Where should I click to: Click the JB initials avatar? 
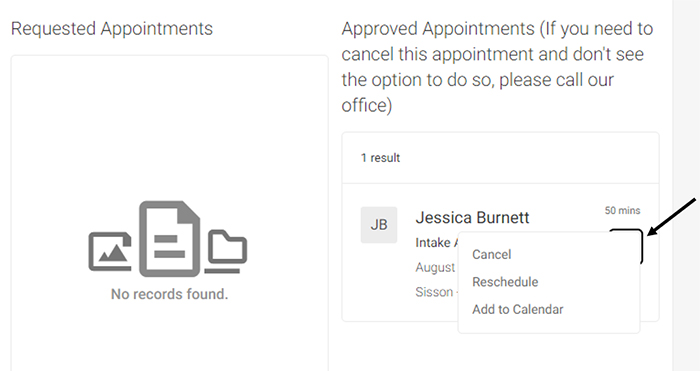pos(379,225)
